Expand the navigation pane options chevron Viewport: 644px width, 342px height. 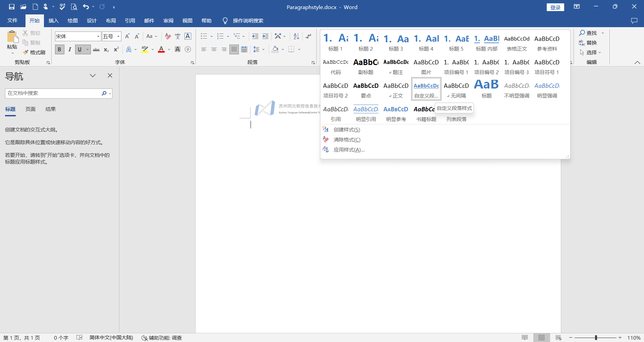[93, 76]
